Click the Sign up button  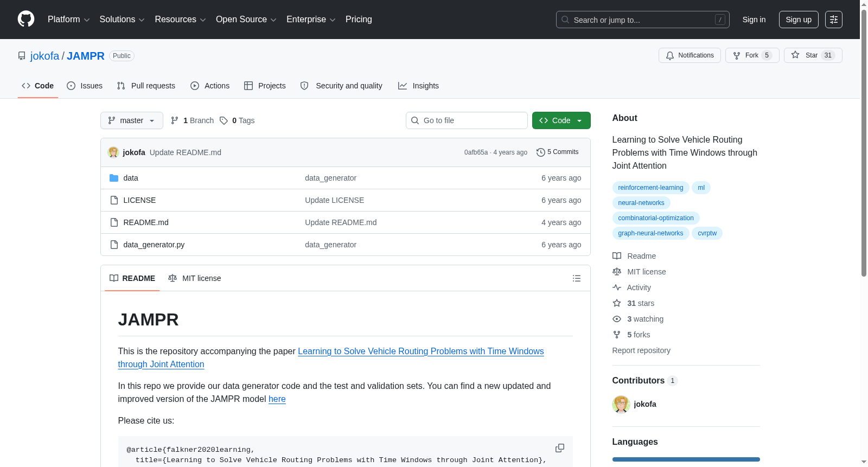click(799, 20)
